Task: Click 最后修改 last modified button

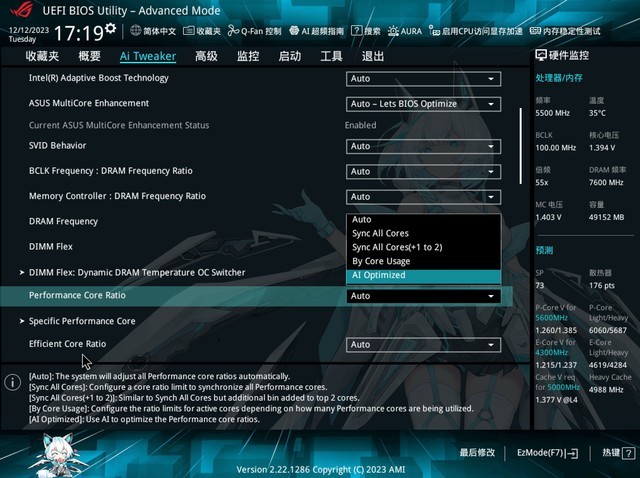Action: 477,453
